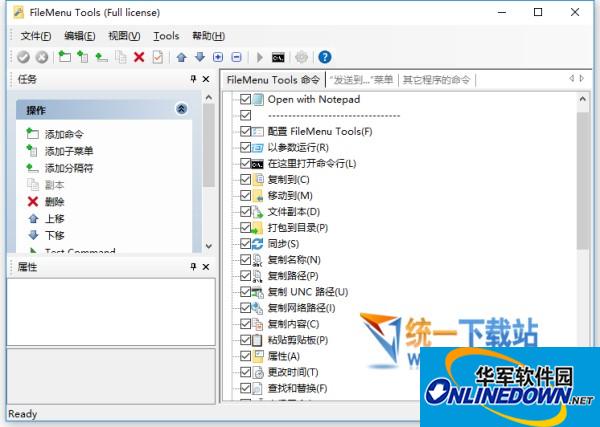
Task: Close the 任务 panel
Action: (206, 79)
